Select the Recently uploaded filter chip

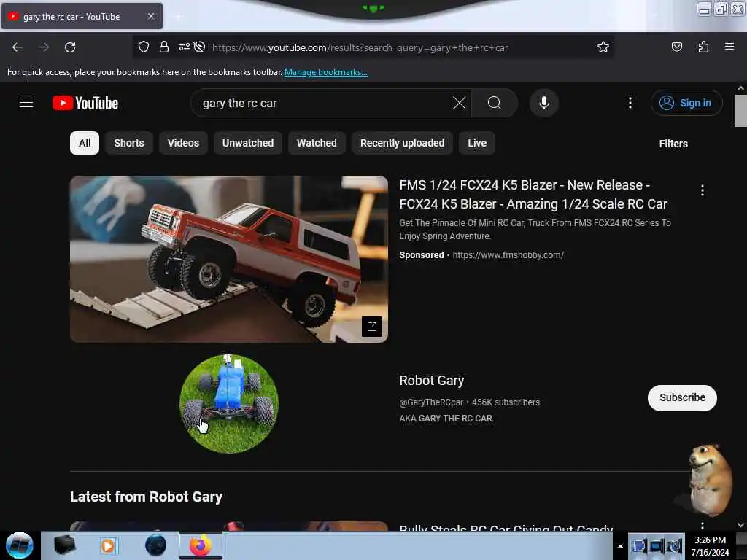[x=402, y=143]
